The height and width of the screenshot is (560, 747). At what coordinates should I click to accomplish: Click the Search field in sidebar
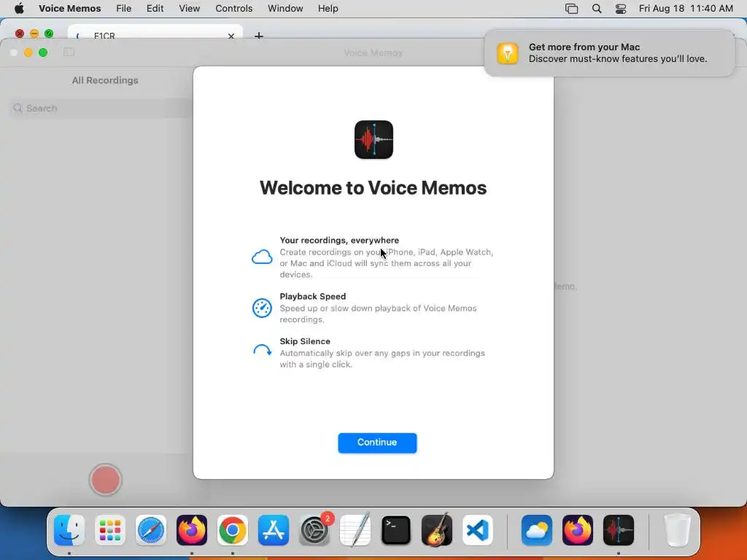point(101,108)
